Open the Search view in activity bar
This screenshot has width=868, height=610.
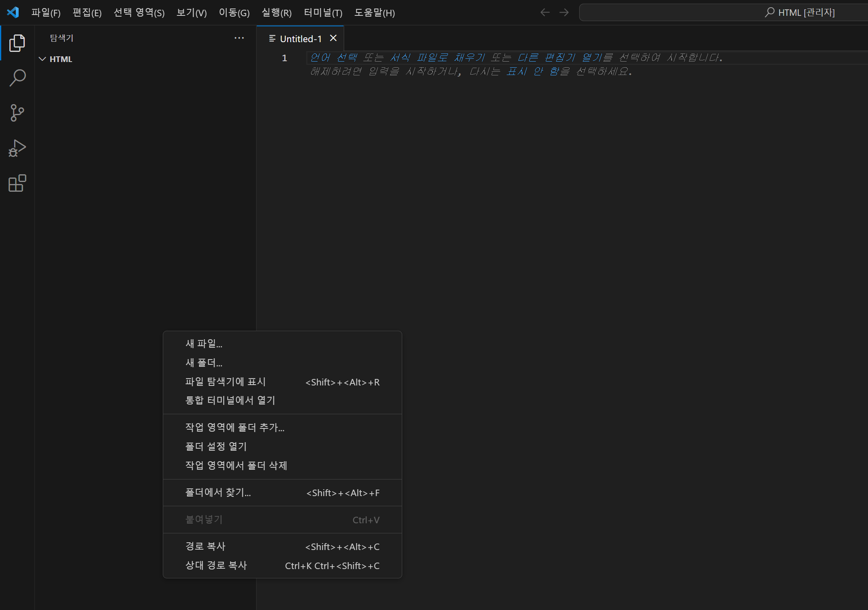pos(17,78)
